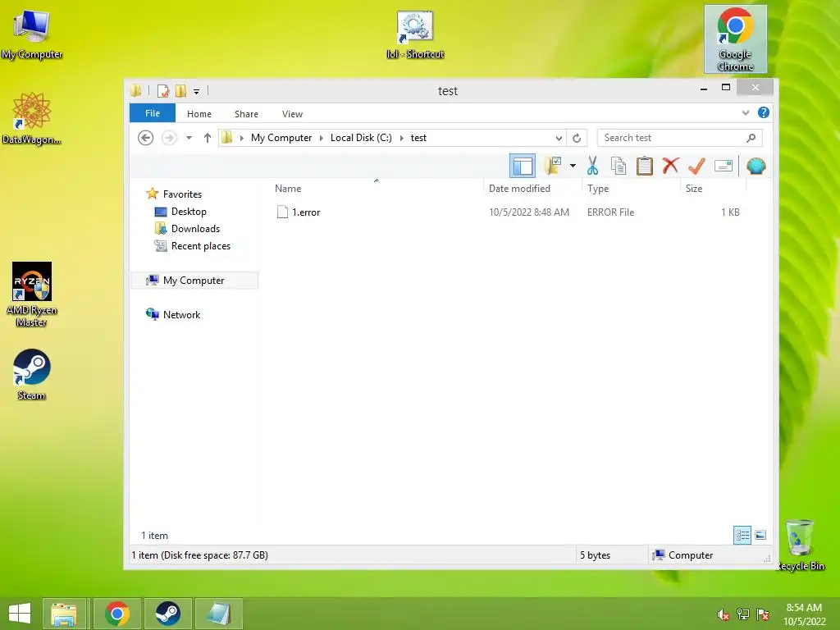Screen dimensions: 840x630
Task: Toggle the navigation pane layout button
Action: tap(523, 166)
